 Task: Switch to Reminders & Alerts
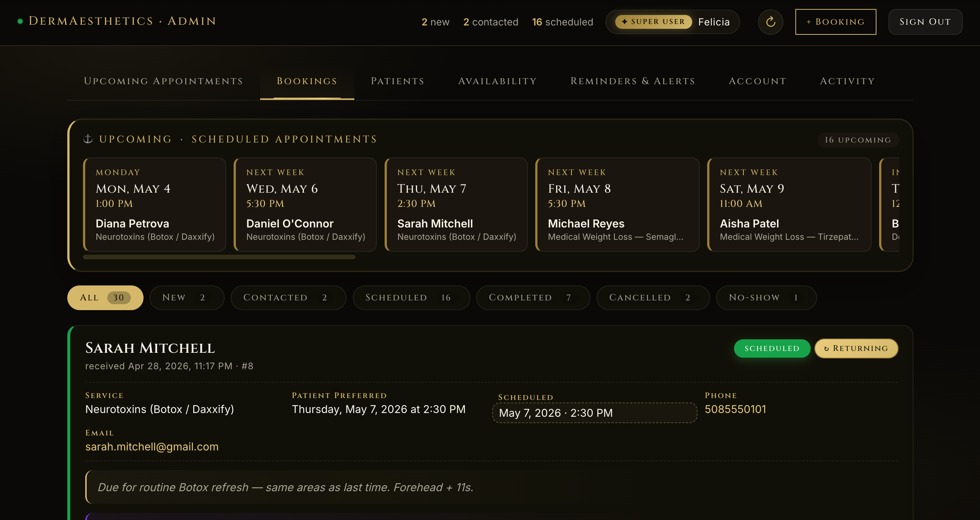pyautogui.click(x=633, y=81)
